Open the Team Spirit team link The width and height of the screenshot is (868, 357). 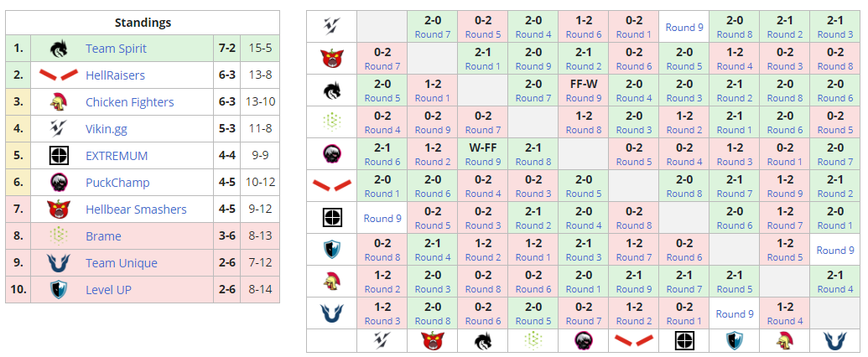(x=116, y=49)
